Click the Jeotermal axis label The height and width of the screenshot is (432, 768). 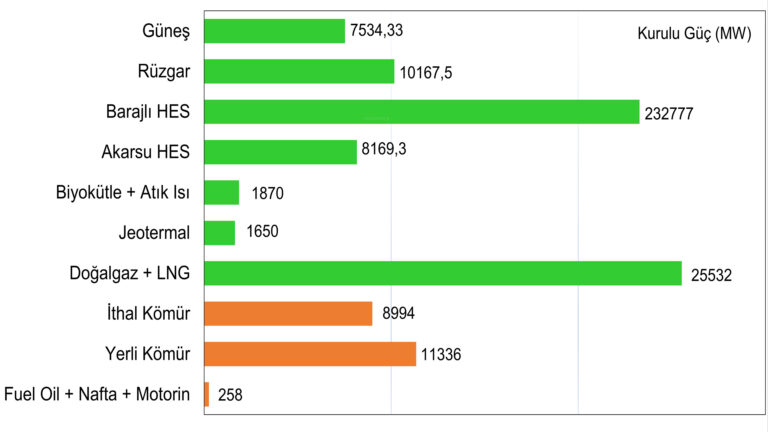pyautogui.click(x=154, y=233)
